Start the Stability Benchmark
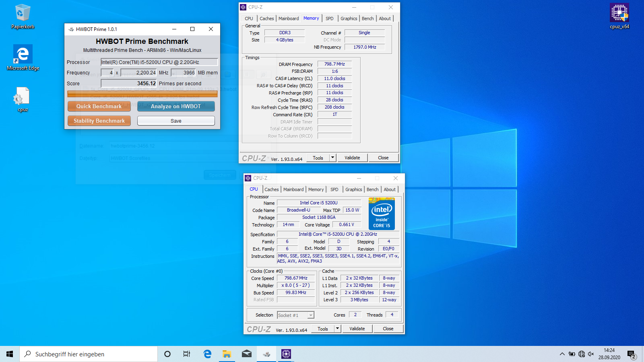This screenshot has width=644, height=362. [x=99, y=121]
